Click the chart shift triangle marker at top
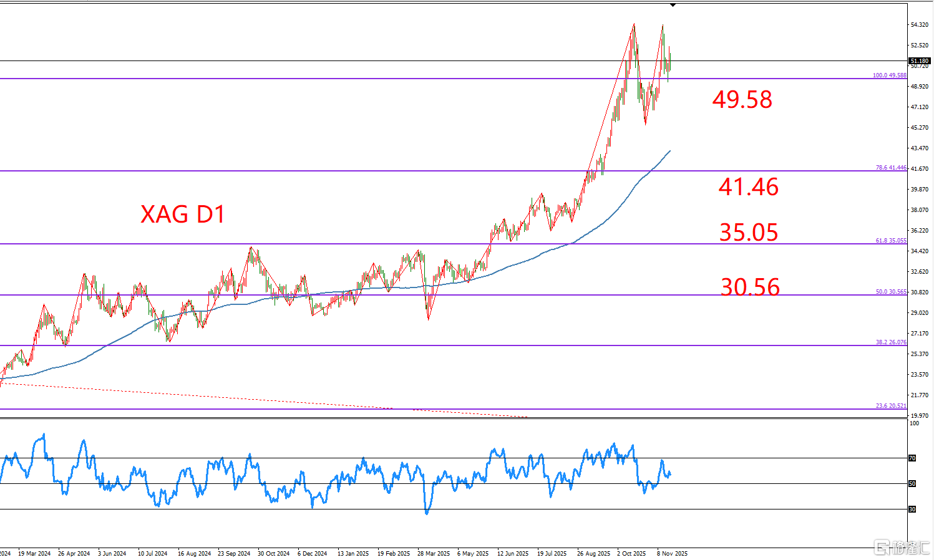Screen dimensions: 934x560 click(673, 6)
